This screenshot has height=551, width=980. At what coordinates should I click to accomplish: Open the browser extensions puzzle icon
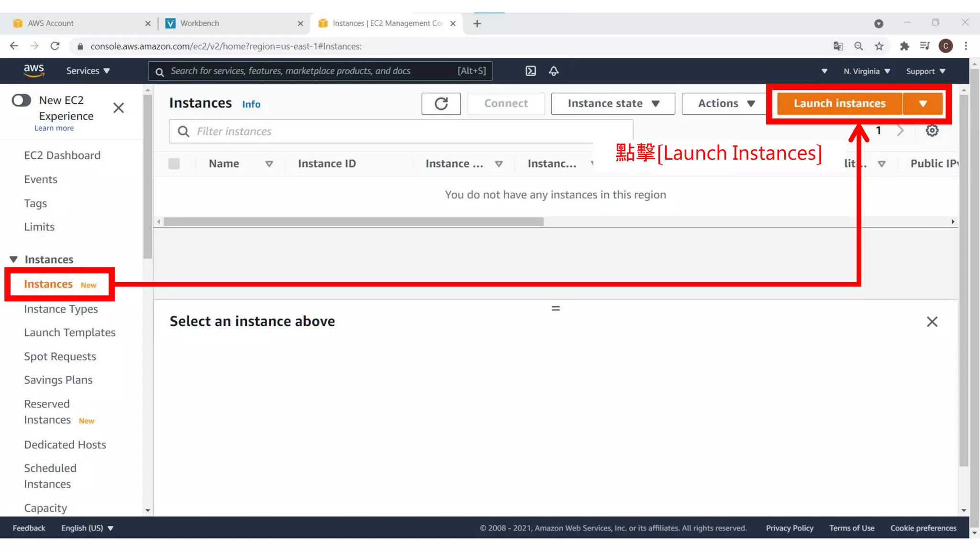click(904, 46)
